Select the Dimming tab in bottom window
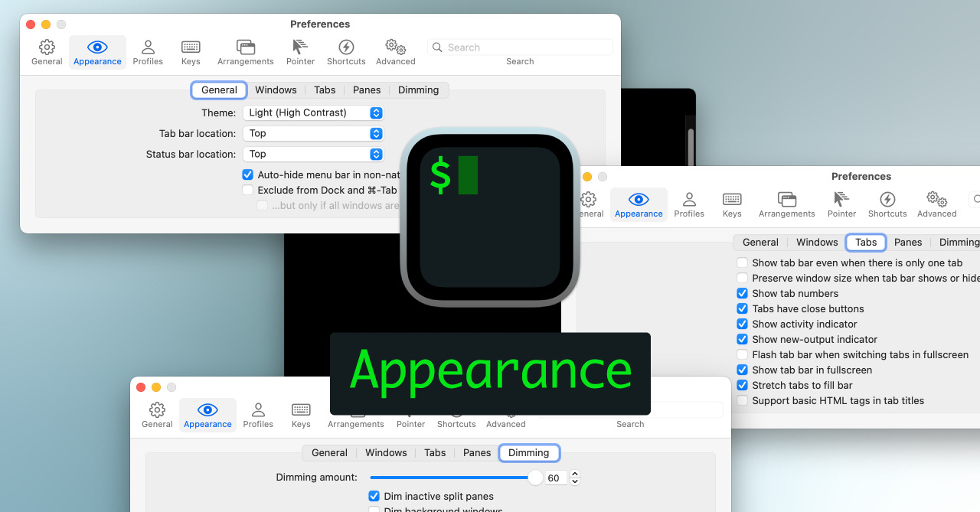The height and width of the screenshot is (512, 980). point(529,452)
